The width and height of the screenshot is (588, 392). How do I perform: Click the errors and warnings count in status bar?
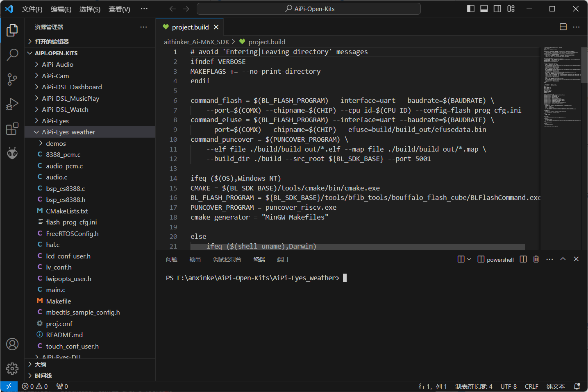35,386
